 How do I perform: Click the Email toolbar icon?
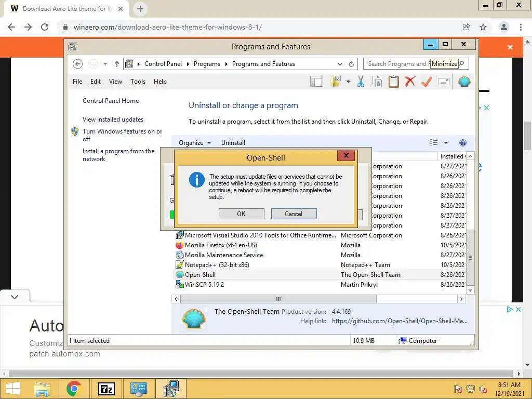point(444,82)
